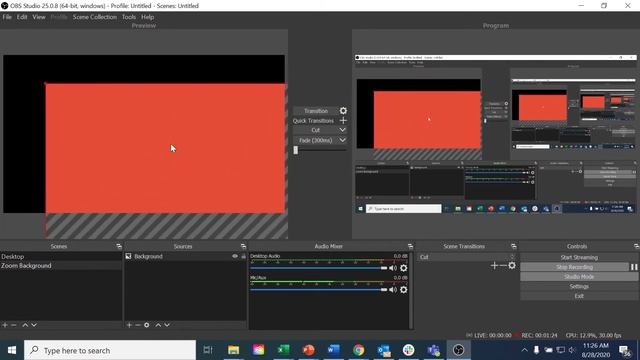The image size is (640, 360).
Task: Click Start Streaming
Action: (579, 257)
